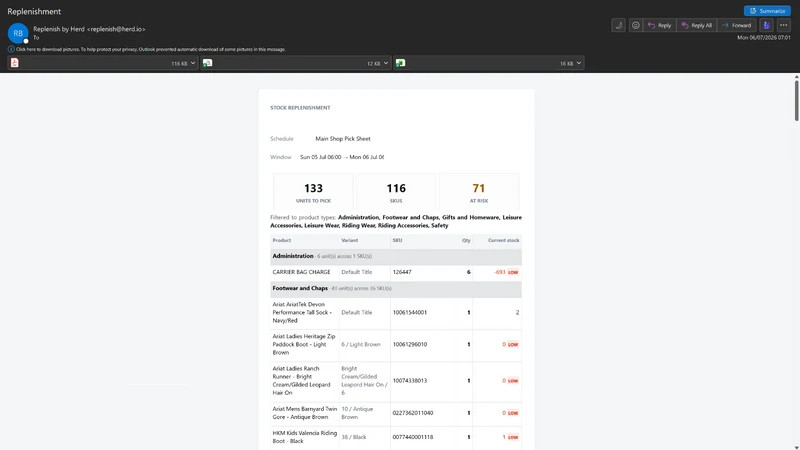Image resolution: width=800 pixels, height=450 pixels.
Task: Reply to this email
Action: tap(659, 25)
